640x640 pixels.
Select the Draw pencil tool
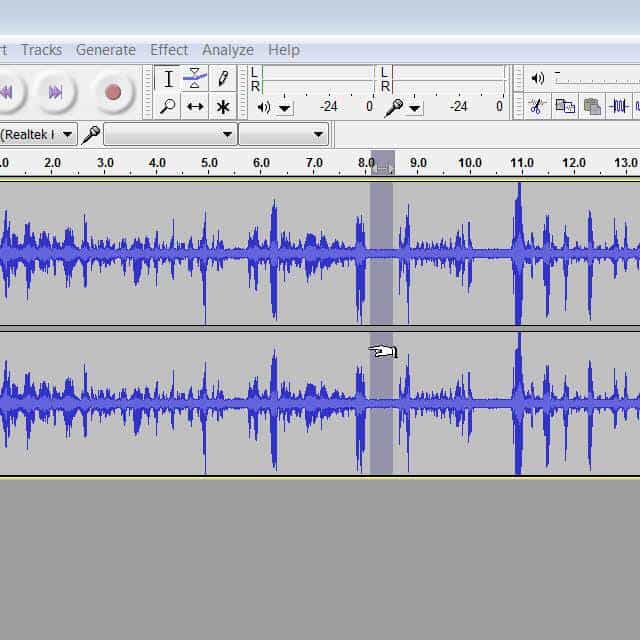(222, 78)
